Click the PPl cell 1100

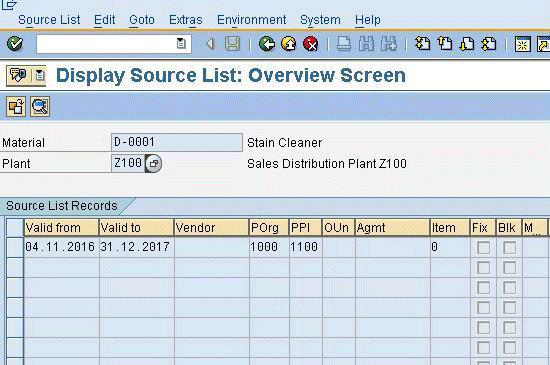[306, 247]
